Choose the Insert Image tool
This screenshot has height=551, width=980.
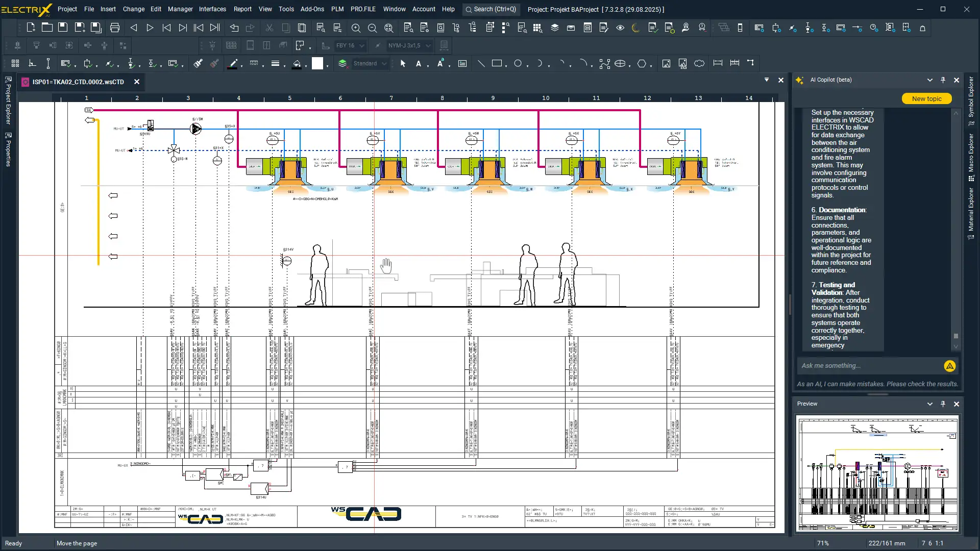click(666, 63)
